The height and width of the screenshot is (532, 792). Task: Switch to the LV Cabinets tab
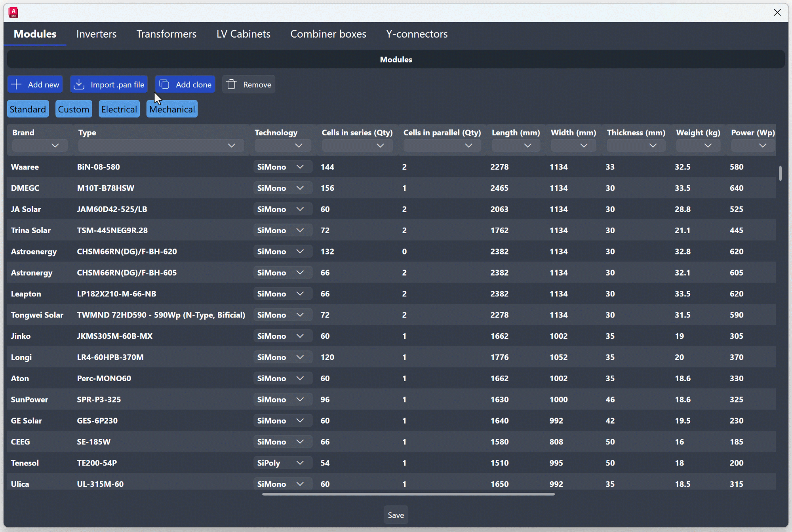point(244,34)
